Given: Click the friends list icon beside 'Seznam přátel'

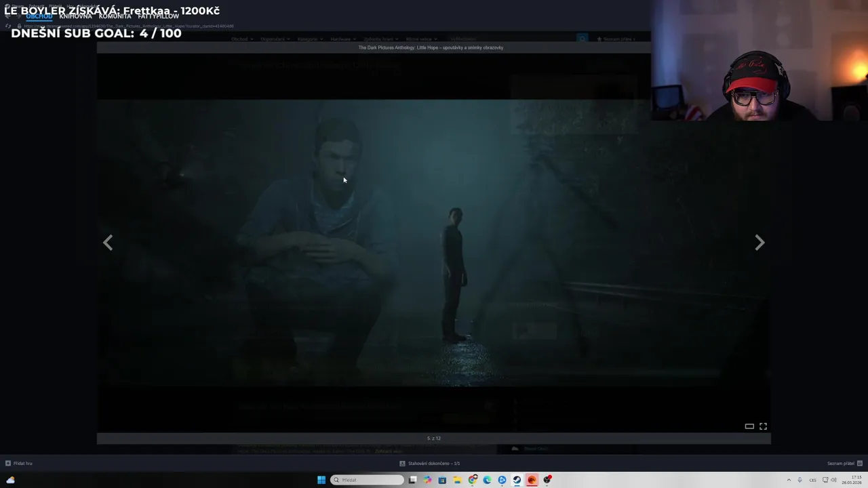Looking at the screenshot, I should click(860, 464).
